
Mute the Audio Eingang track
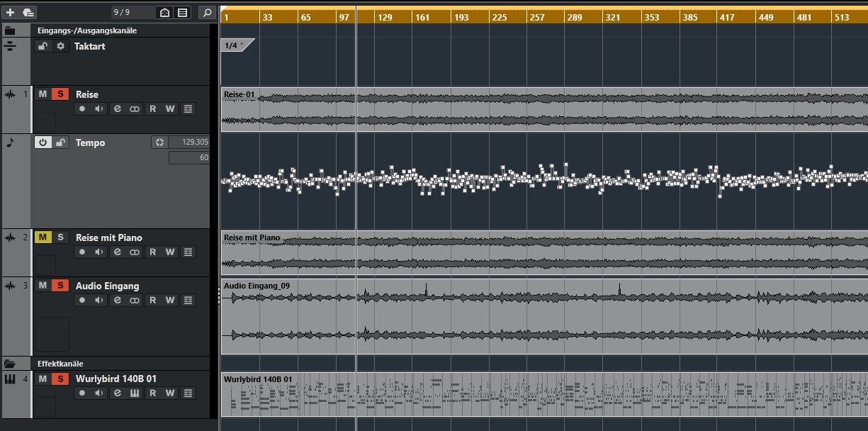[x=43, y=286]
